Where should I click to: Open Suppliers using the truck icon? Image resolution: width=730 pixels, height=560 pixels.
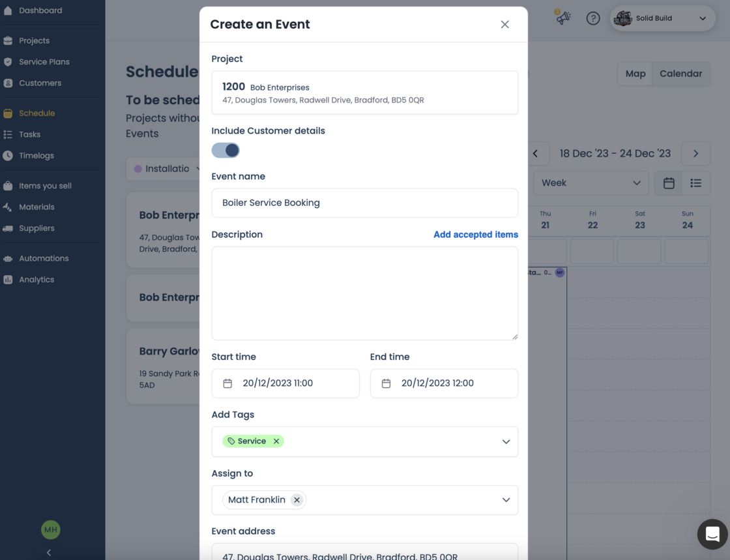pyautogui.click(x=9, y=228)
